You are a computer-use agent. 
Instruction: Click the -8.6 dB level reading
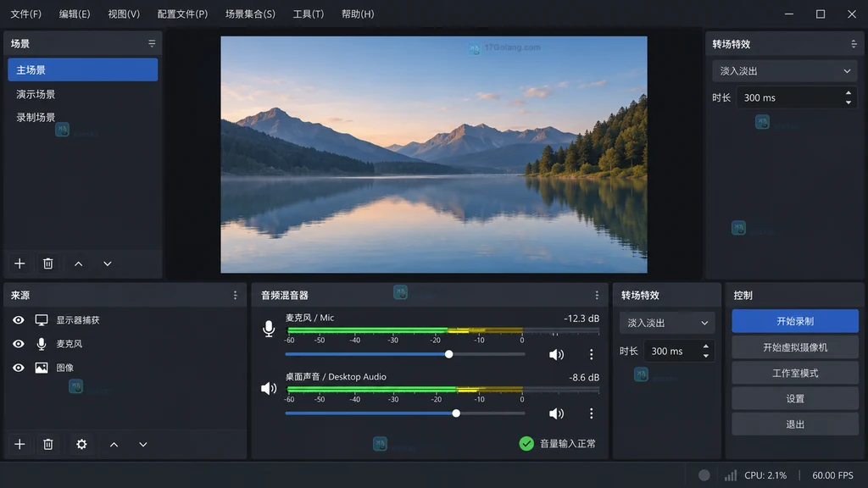point(584,377)
